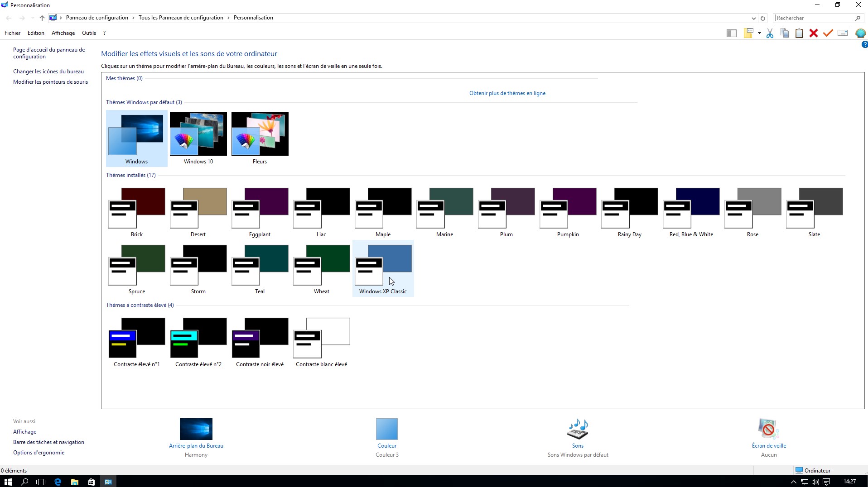Open the blue Help question mark
This screenshot has height=487, width=868.
[x=865, y=44]
